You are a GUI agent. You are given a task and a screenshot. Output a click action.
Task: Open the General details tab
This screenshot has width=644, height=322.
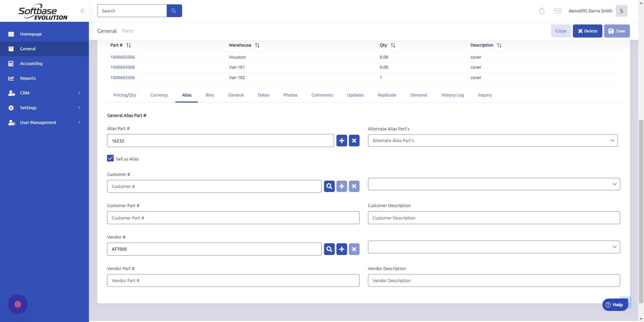pyautogui.click(x=236, y=95)
